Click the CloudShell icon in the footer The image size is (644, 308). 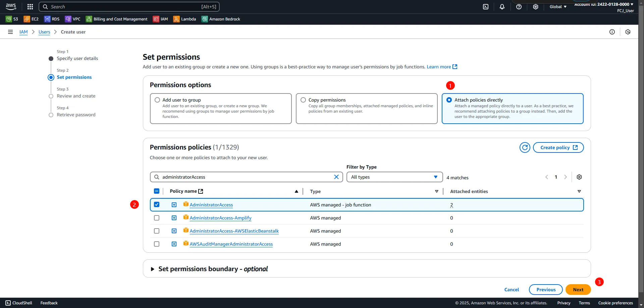(x=8, y=303)
